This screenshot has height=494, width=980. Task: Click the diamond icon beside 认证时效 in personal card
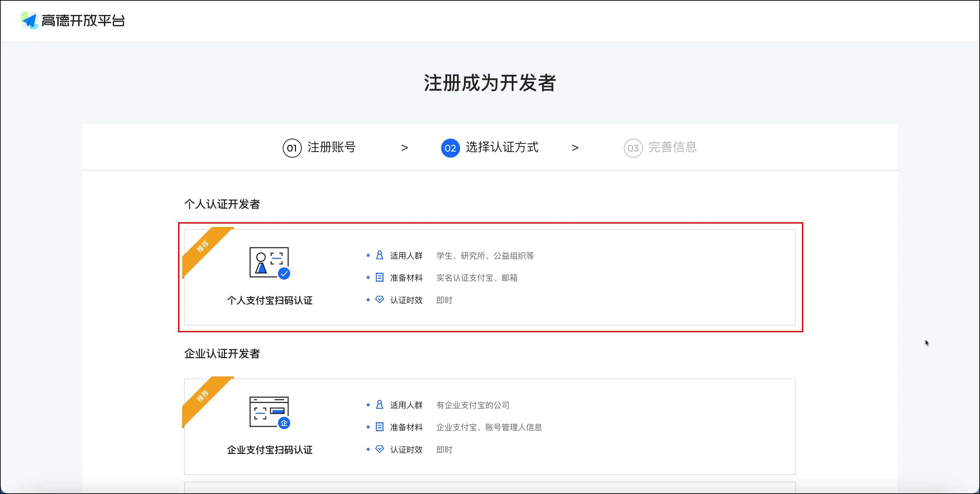pyautogui.click(x=379, y=300)
